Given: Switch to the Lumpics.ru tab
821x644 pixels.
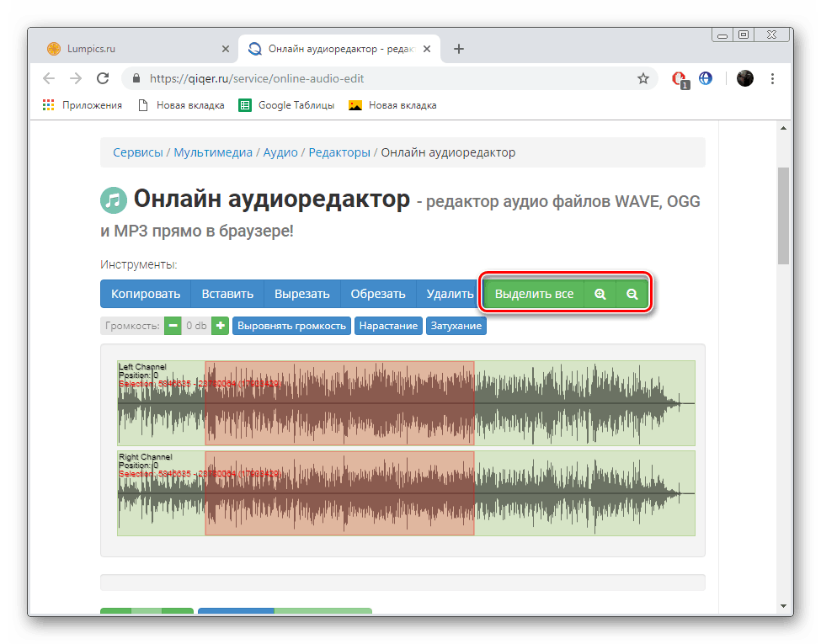Looking at the screenshot, I should coord(135,49).
